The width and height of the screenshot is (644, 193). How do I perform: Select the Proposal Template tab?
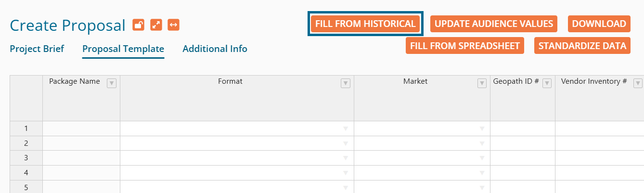tap(123, 49)
